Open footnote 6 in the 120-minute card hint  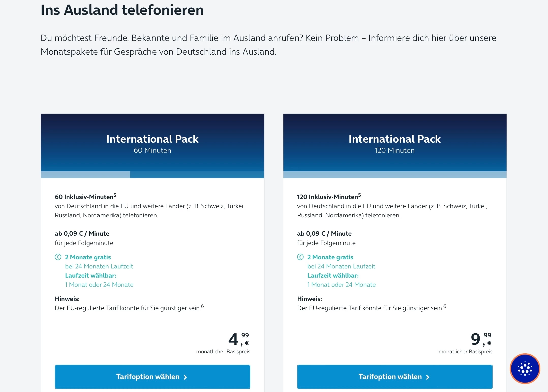coord(445,306)
